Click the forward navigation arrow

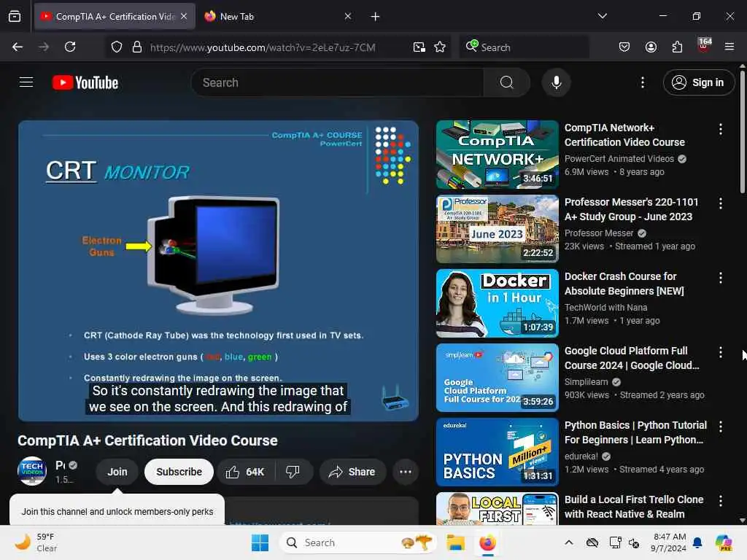coord(44,47)
